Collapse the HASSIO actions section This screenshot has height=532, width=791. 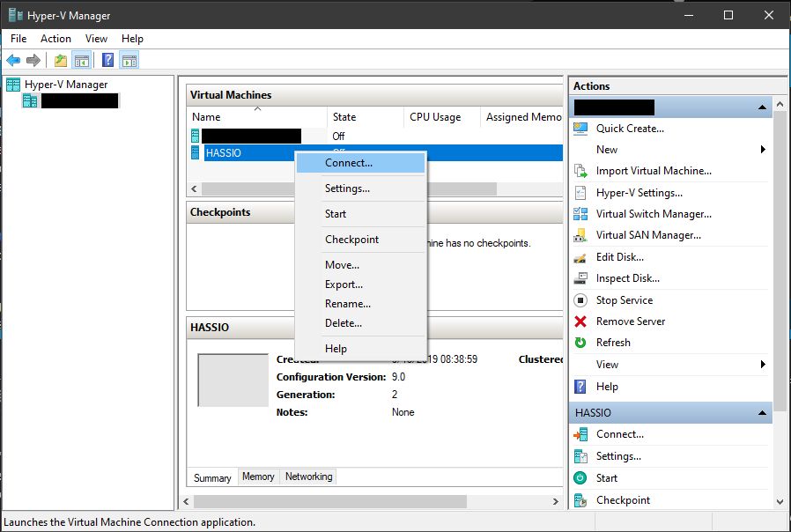click(x=763, y=413)
